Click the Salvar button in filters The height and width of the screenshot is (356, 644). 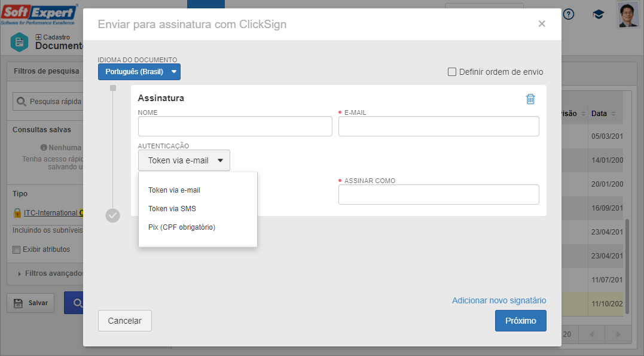coord(30,303)
